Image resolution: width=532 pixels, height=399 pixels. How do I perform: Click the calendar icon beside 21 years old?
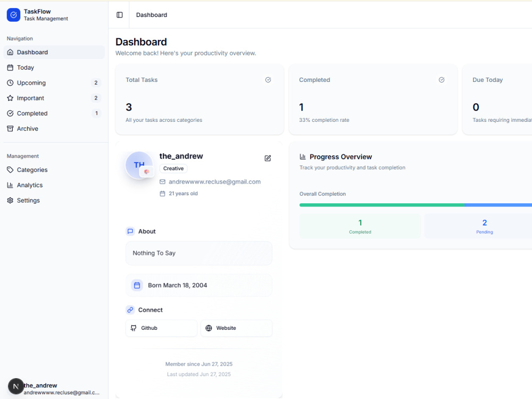[x=162, y=194]
